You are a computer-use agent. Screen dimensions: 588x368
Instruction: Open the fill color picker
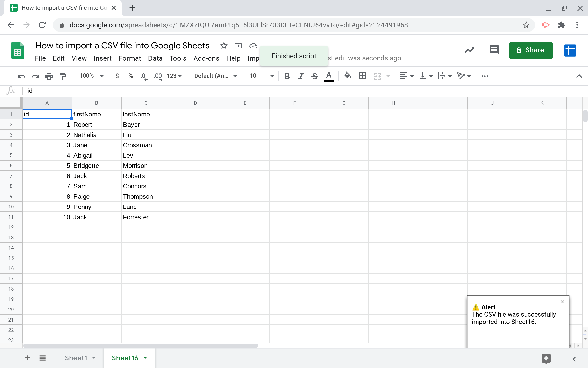click(348, 76)
